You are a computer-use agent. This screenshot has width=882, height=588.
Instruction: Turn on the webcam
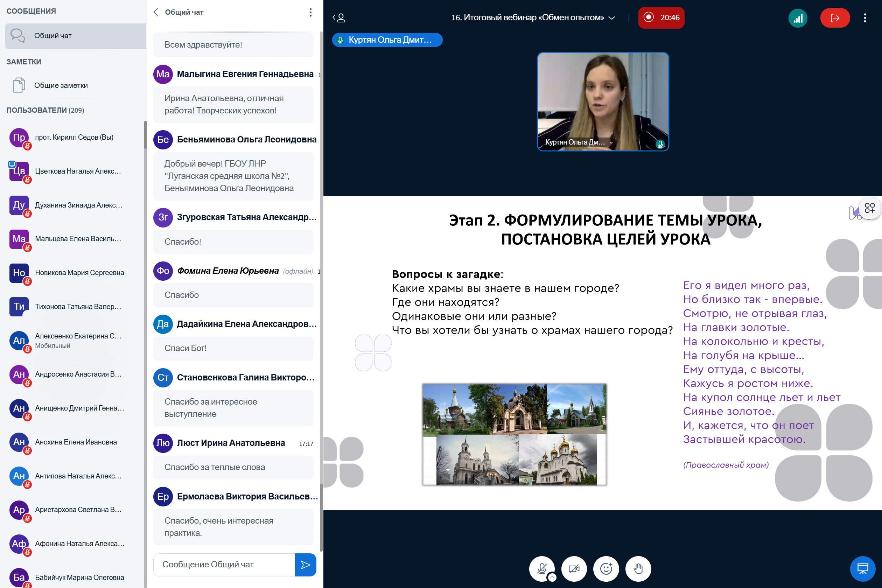pos(574,568)
